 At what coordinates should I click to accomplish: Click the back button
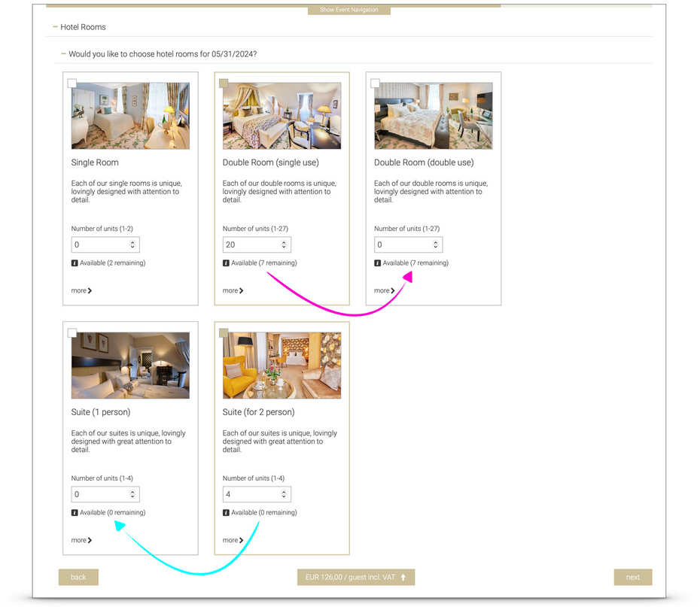pyautogui.click(x=78, y=577)
